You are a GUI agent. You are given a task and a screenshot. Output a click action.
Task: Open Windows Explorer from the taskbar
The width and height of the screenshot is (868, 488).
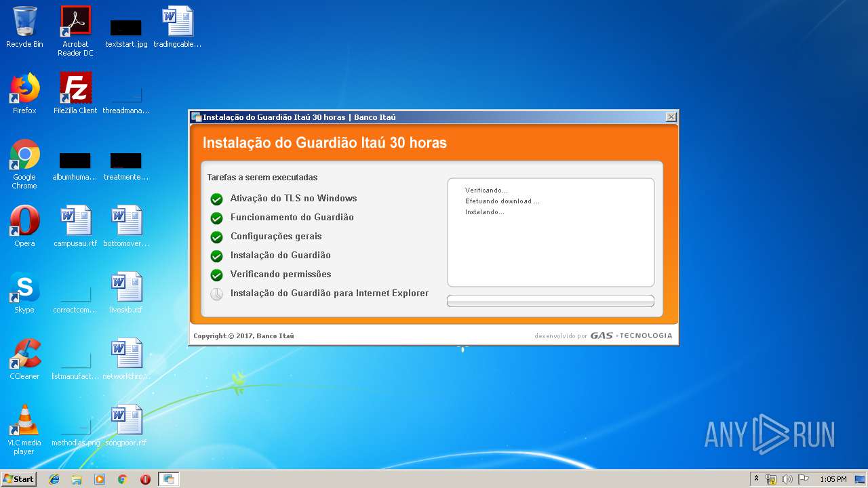click(77, 479)
